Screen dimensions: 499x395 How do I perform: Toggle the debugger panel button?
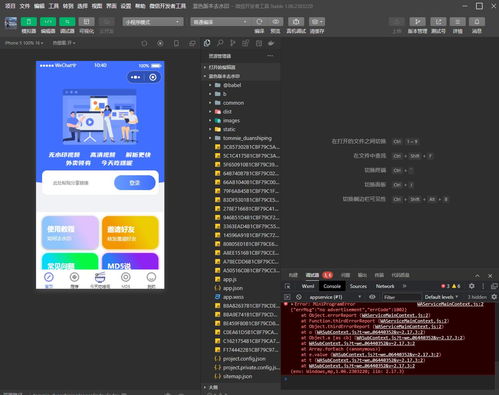tap(67, 22)
